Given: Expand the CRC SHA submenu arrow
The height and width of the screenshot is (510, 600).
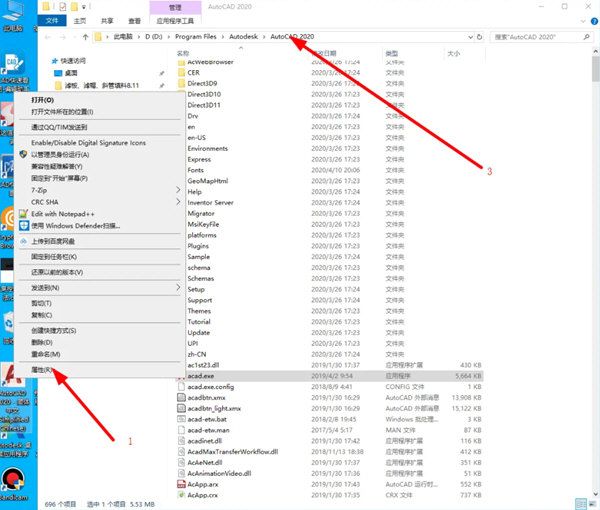Looking at the screenshot, I should click(x=178, y=201).
